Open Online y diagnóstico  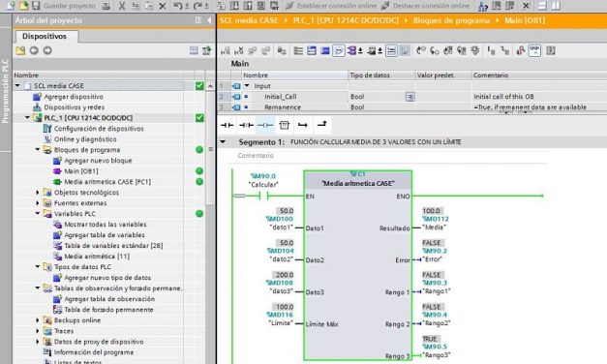click(x=85, y=139)
